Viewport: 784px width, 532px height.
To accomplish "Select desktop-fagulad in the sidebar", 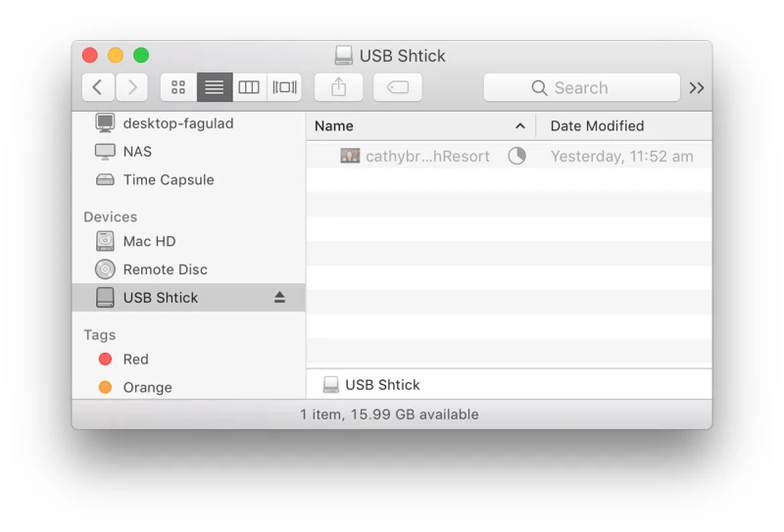I will click(x=177, y=123).
